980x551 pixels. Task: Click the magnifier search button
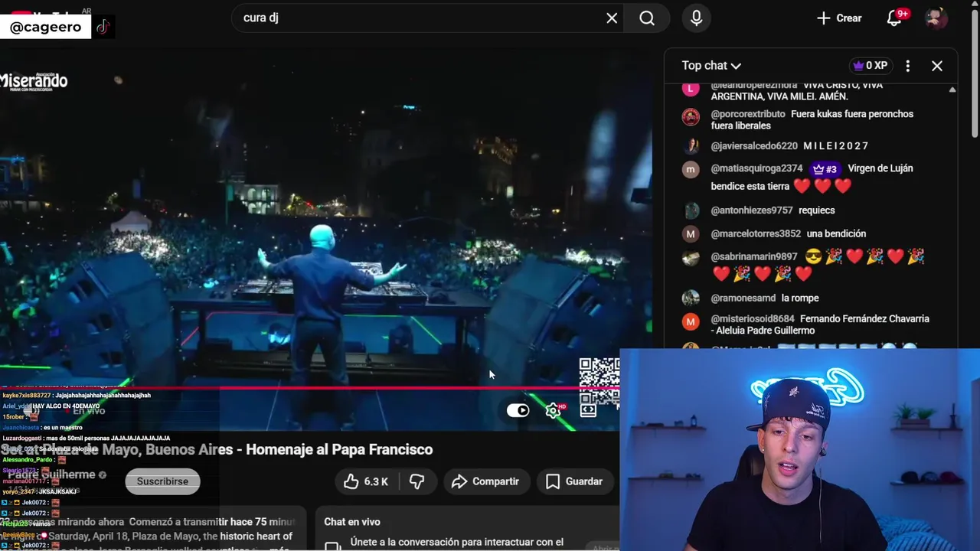point(647,18)
